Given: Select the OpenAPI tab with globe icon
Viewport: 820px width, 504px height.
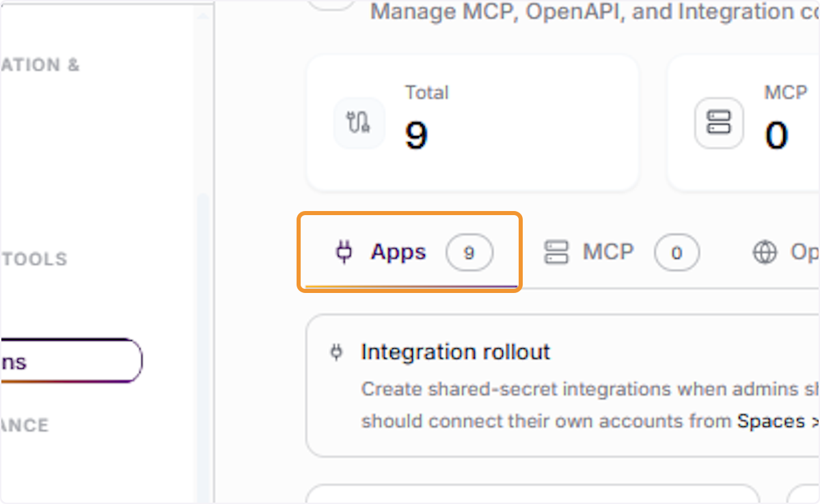Looking at the screenshot, I should [x=786, y=253].
